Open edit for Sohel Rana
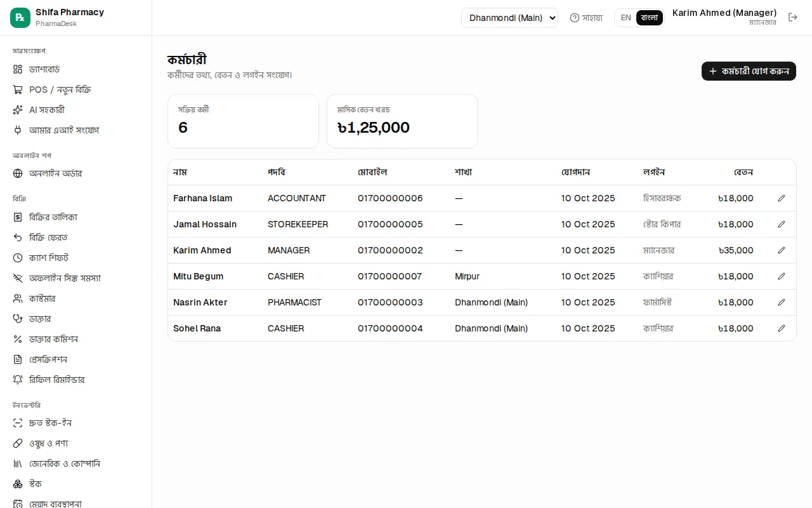This screenshot has width=812, height=508. (782, 328)
